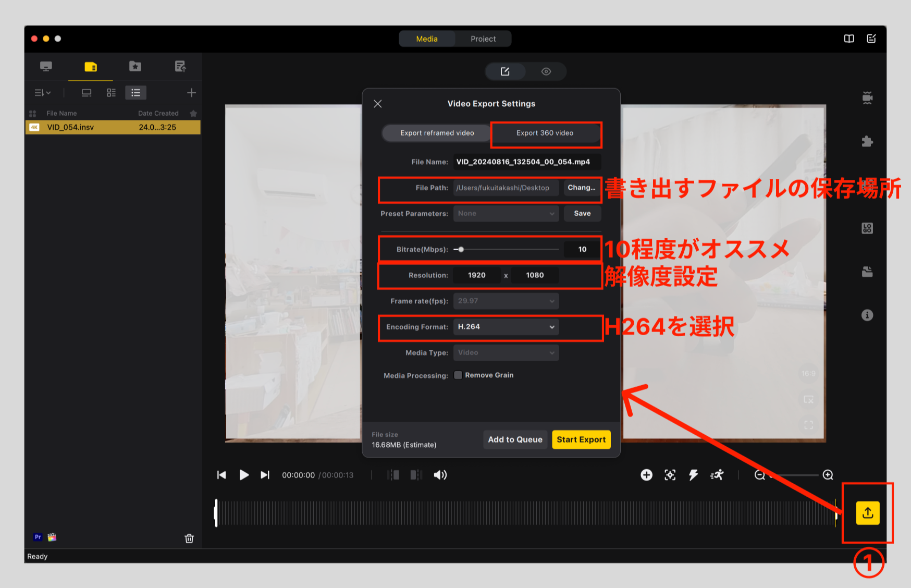Jump to the previous frame
Viewport: 911px width, 588px height.
pos(221,475)
